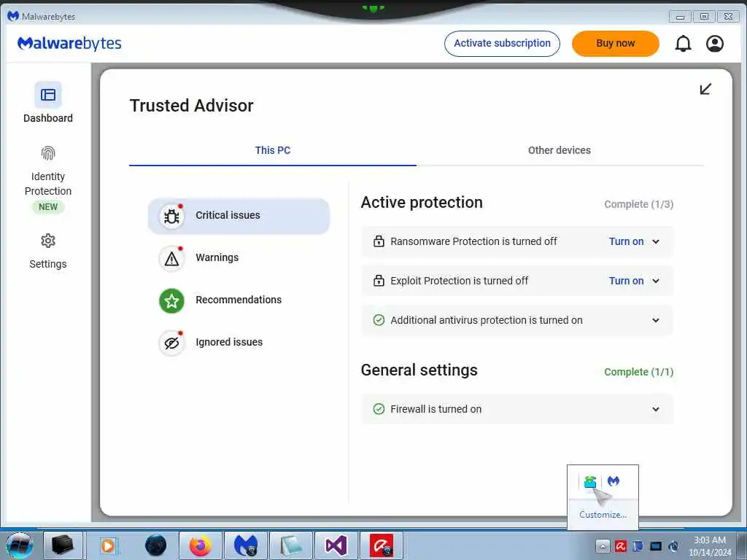747x560 pixels.
Task: Click the orange Buy now button
Action: [616, 43]
